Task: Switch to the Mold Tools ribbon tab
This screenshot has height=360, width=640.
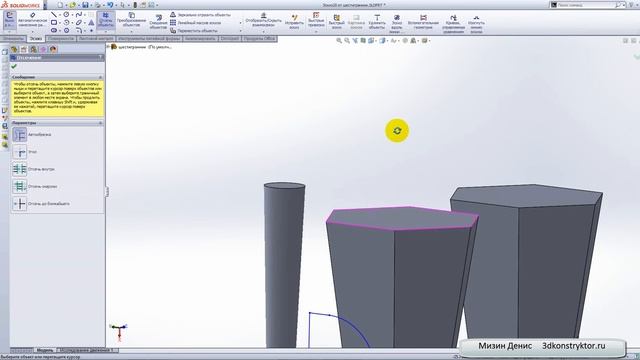Action: coord(149,39)
